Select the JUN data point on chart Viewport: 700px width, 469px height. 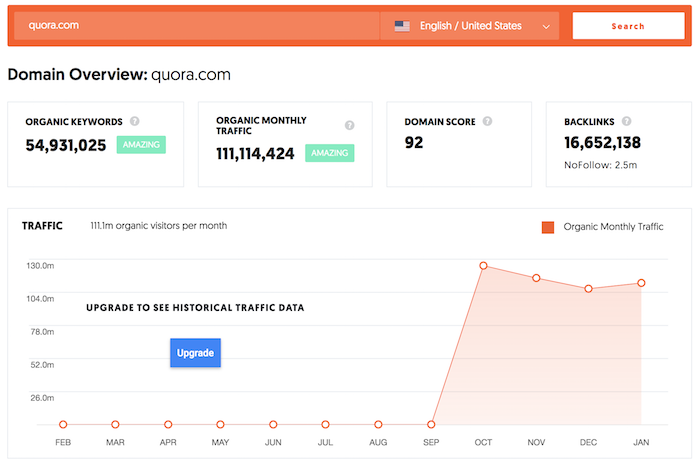[x=273, y=424]
